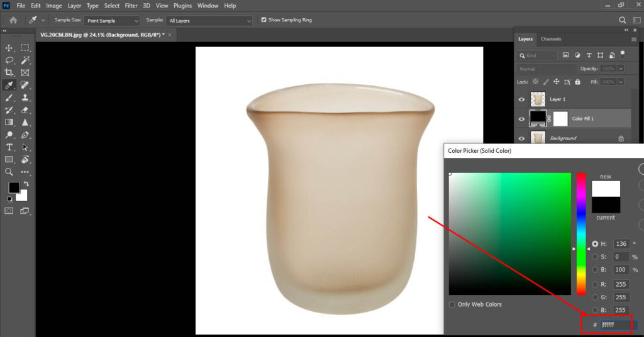
Task: Open the tool preset picker arrow
Action: point(43,20)
